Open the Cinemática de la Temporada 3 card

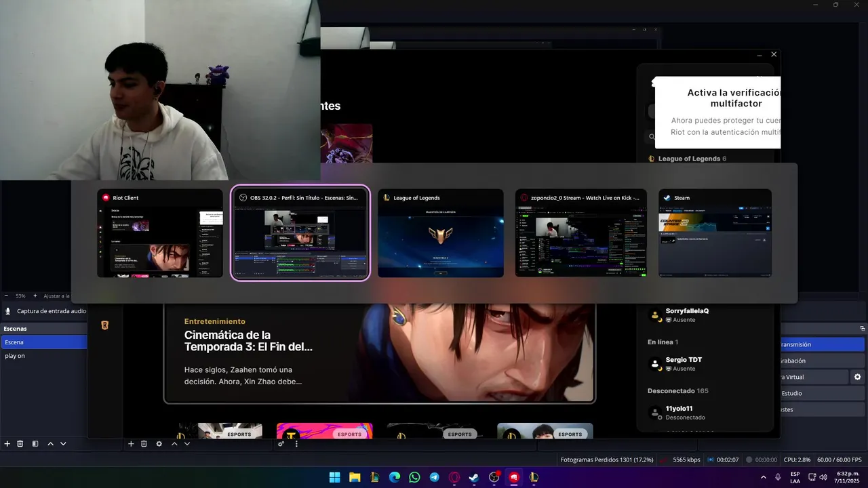tap(380, 353)
